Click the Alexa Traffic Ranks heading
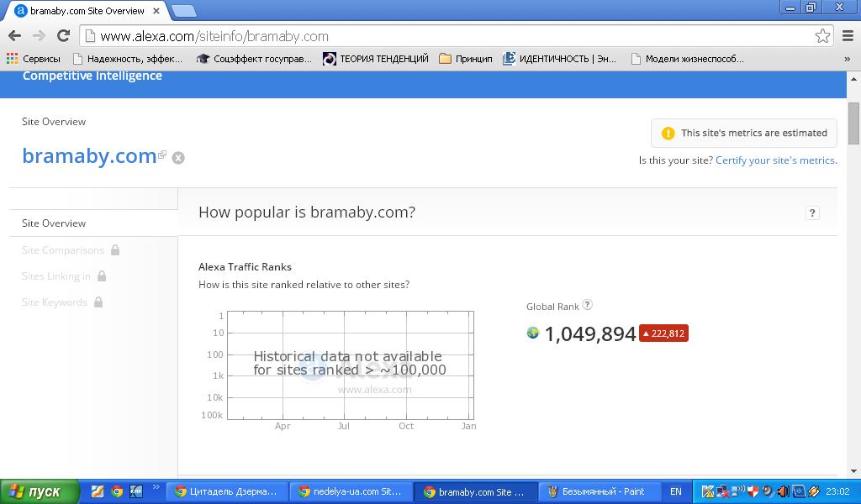Viewport: 861px width, 504px height. (245, 267)
